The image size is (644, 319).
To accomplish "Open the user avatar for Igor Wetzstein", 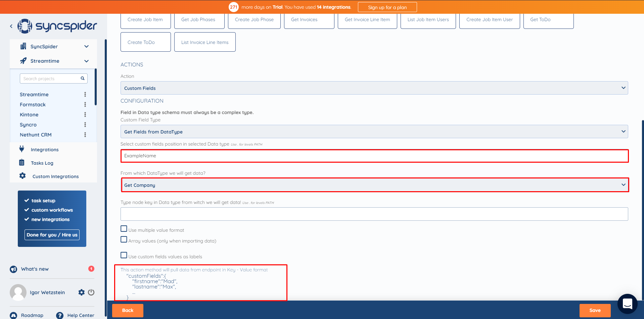I will click(x=18, y=293).
